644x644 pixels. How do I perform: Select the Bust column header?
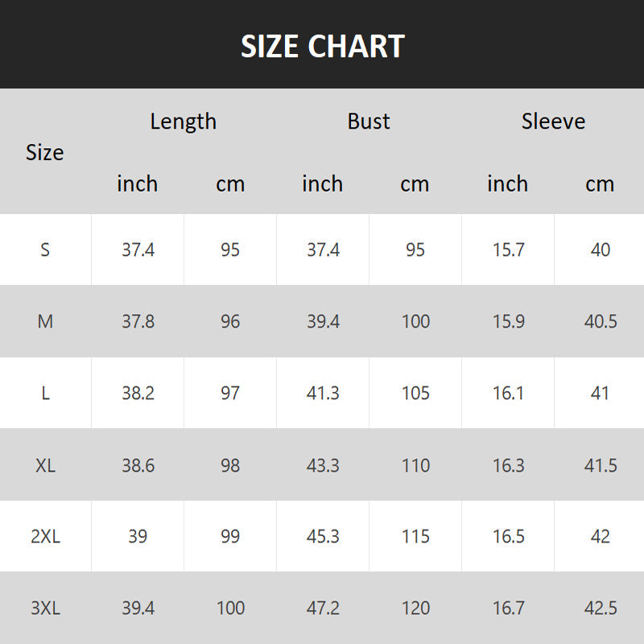coord(369,122)
